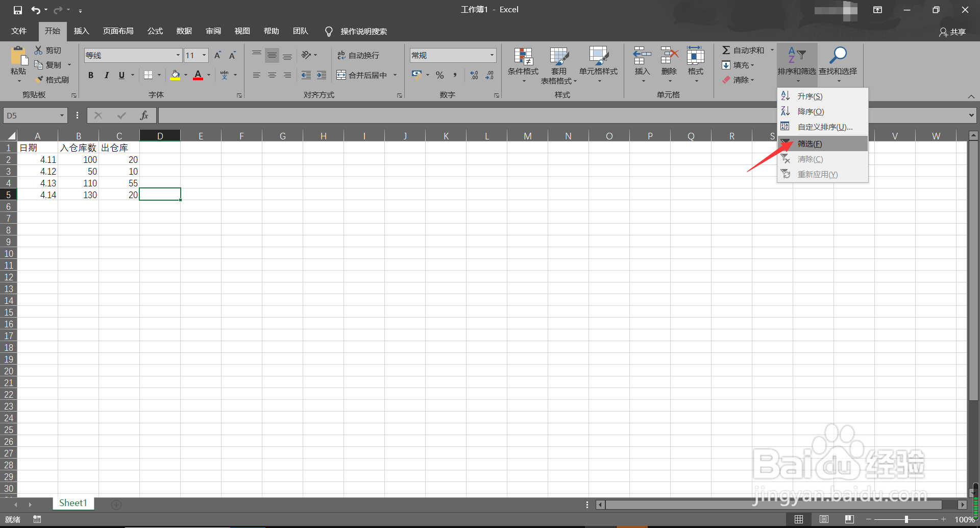This screenshot has height=528, width=980.
Task: Expand the formula bar chevron
Action: pyautogui.click(x=971, y=115)
